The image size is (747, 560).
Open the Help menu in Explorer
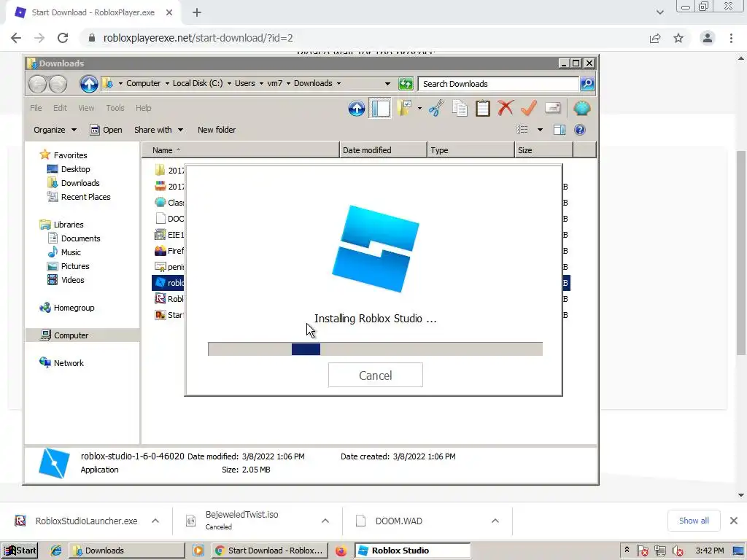(144, 108)
